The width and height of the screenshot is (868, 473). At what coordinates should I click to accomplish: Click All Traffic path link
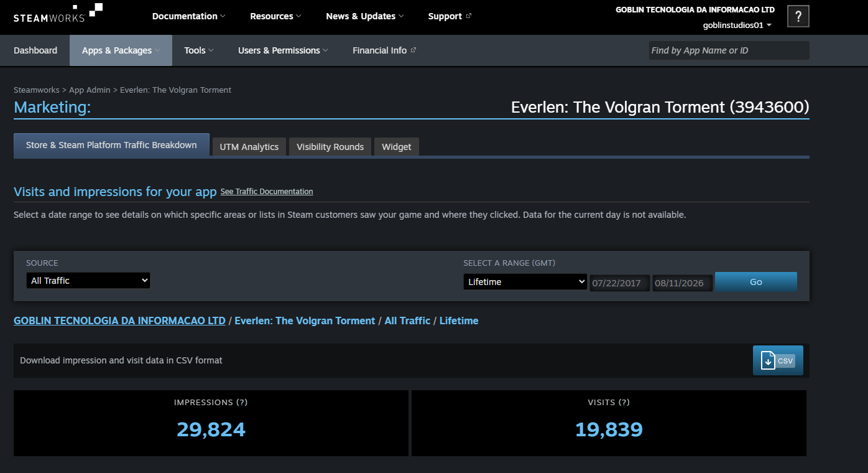pos(407,321)
